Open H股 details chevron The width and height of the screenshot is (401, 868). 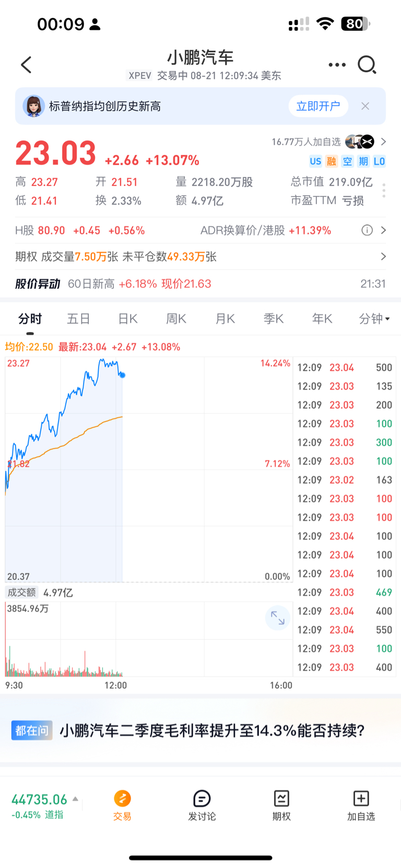point(384,230)
